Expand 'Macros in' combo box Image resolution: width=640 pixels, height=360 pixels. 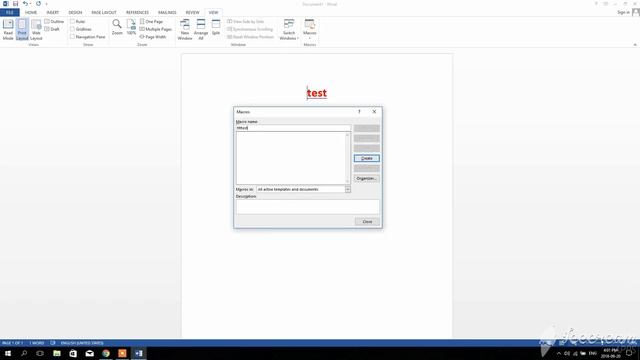[348, 189]
